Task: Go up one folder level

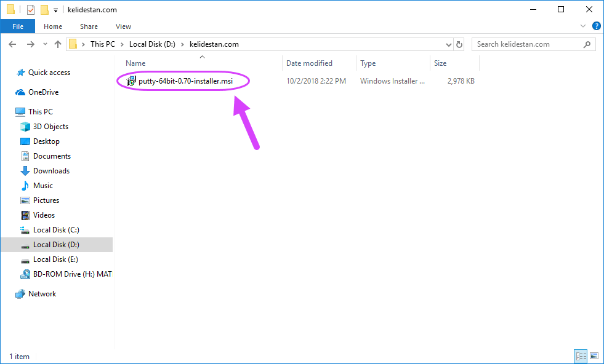Action: [58, 44]
